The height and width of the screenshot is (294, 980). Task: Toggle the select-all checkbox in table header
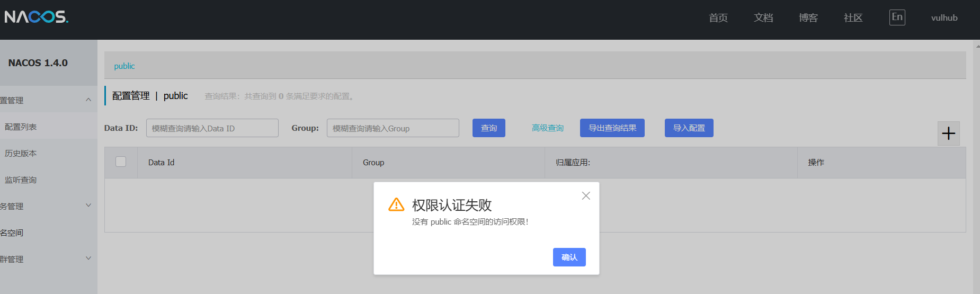click(x=121, y=162)
